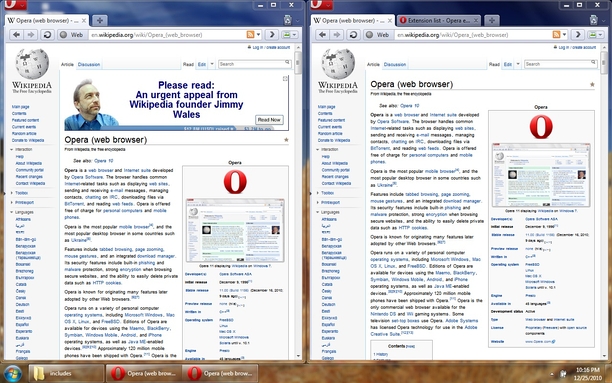Open new tab in right window
Image resolution: width=612 pixels, height=383 pixels.
(x=492, y=20)
